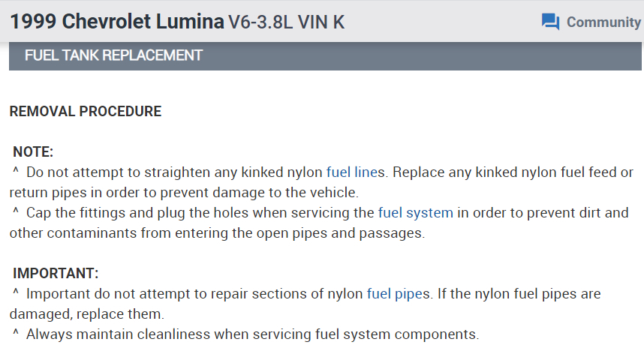Click the caret before "Cap the fittings"
This screenshot has width=644, height=360.
coord(16,212)
